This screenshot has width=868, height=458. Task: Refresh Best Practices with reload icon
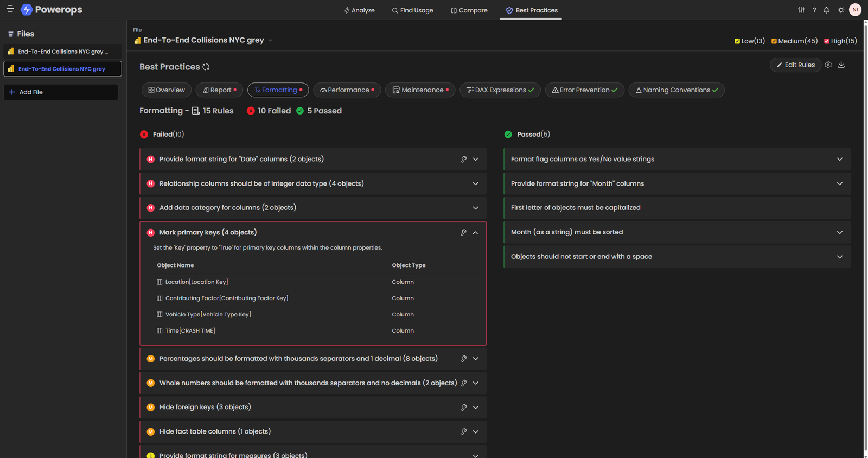[206, 67]
